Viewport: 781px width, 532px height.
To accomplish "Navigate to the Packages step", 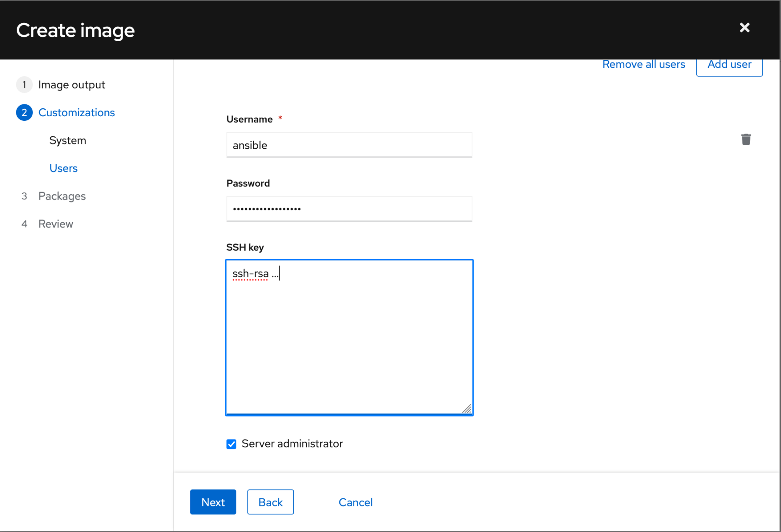I will tap(62, 196).
